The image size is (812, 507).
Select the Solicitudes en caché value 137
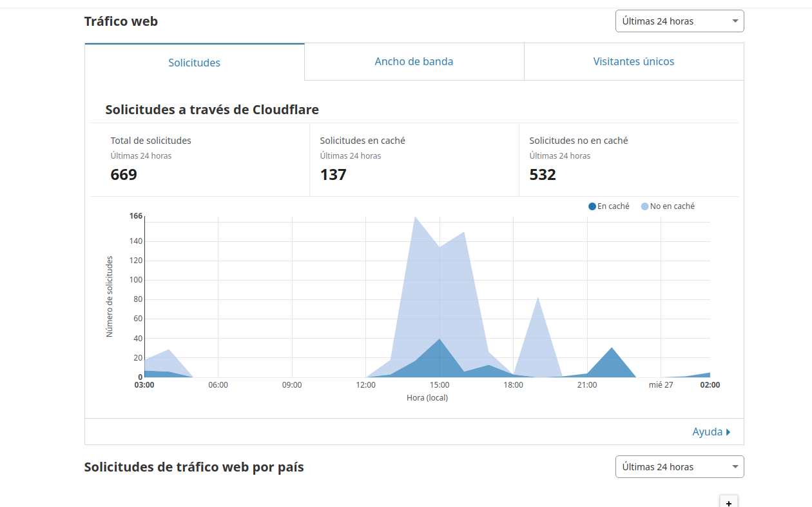(x=333, y=175)
